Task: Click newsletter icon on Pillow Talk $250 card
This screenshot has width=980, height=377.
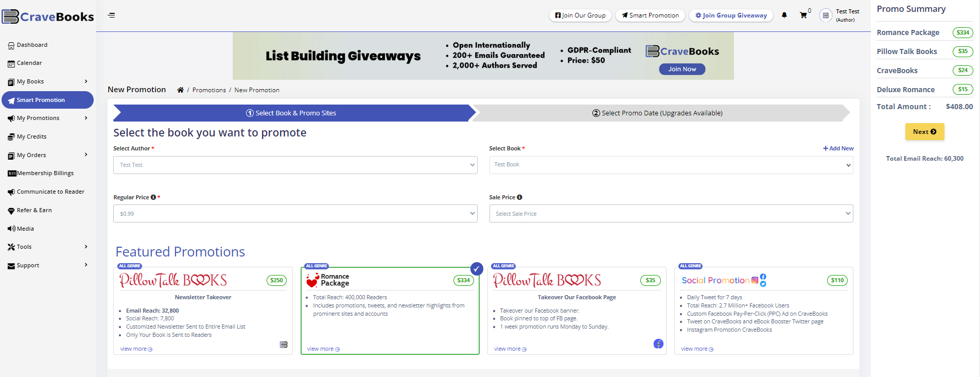Action: pyautogui.click(x=284, y=345)
